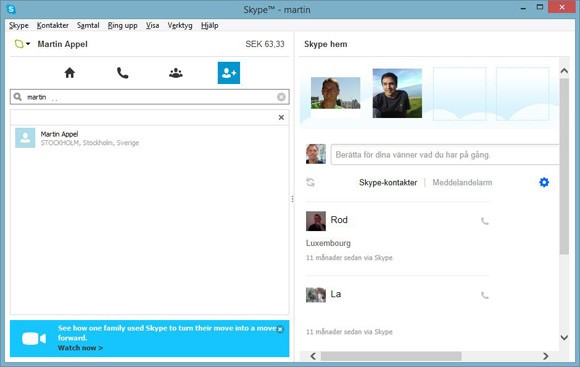Dismiss the blue promotional banner
The height and width of the screenshot is (367, 580).
pyautogui.click(x=280, y=329)
